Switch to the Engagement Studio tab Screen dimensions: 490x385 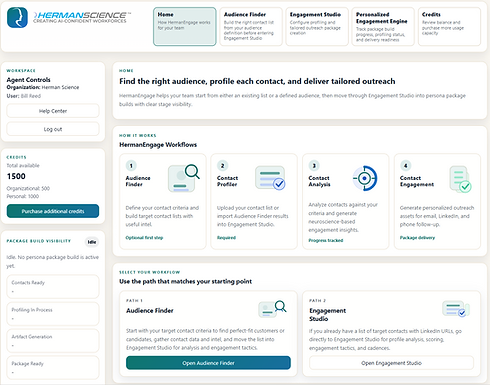coord(317,26)
